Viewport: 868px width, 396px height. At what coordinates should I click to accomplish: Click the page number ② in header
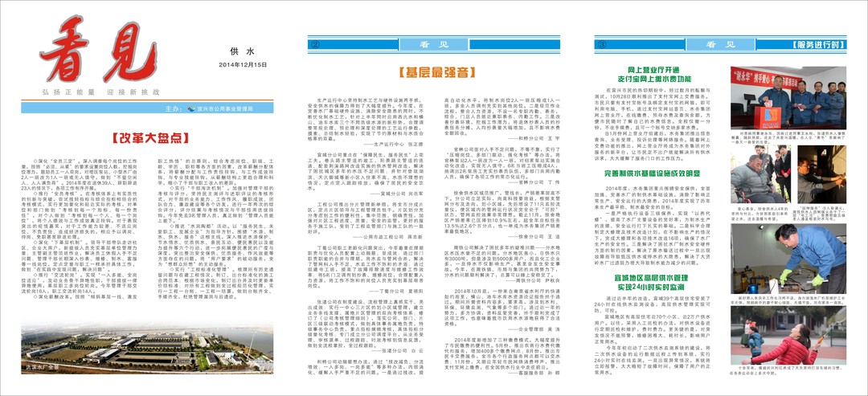[x=316, y=45]
